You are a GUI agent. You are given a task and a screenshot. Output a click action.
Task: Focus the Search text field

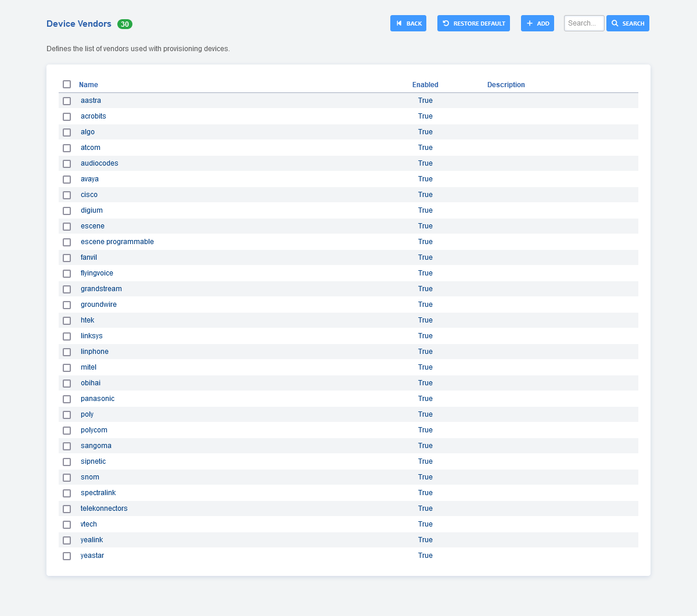[584, 23]
